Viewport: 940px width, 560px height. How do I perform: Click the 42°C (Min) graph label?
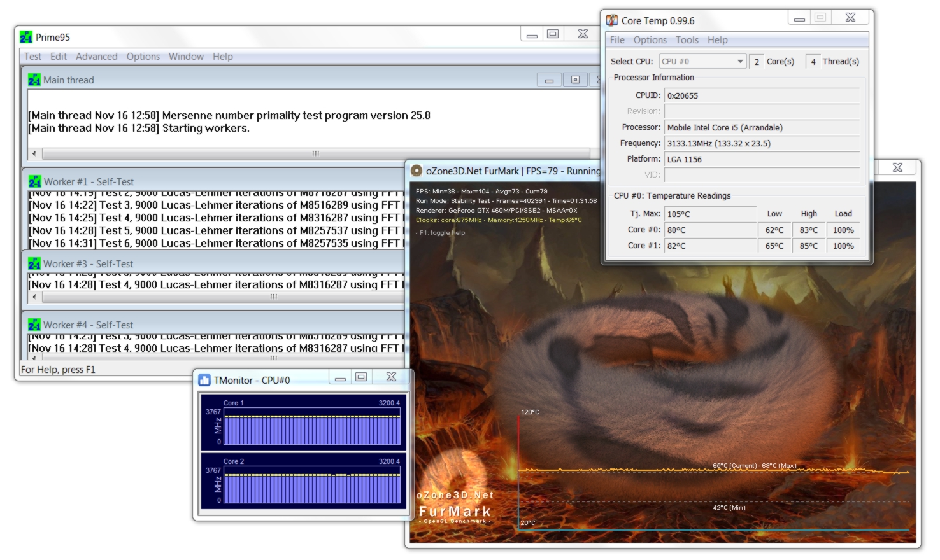(729, 508)
